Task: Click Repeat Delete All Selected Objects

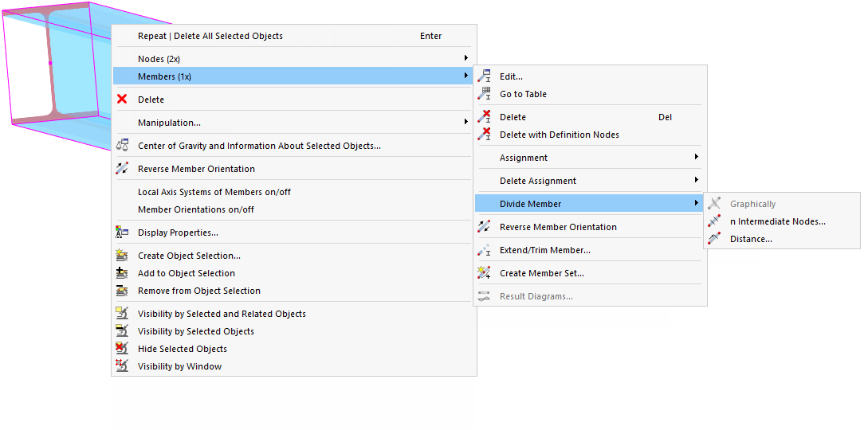Action: (x=210, y=36)
